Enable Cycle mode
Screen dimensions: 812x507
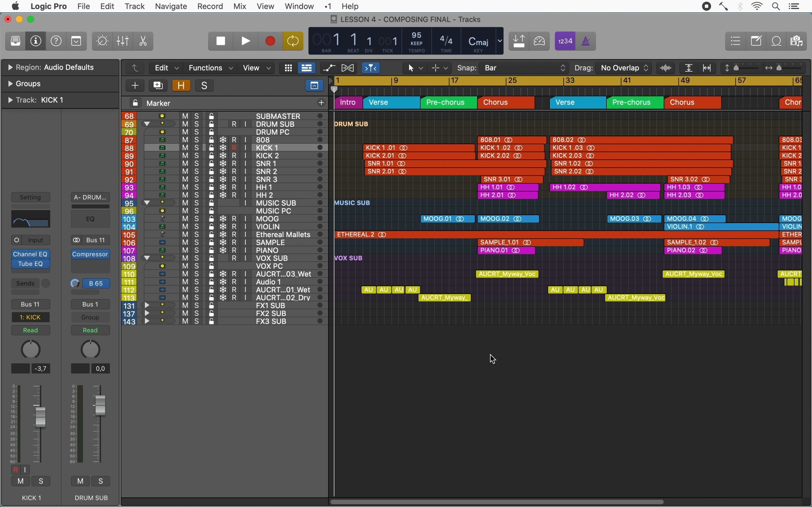[x=293, y=41]
